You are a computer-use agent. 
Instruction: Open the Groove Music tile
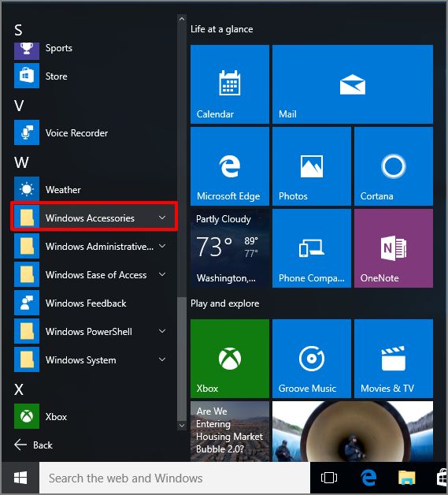point(312,359)
